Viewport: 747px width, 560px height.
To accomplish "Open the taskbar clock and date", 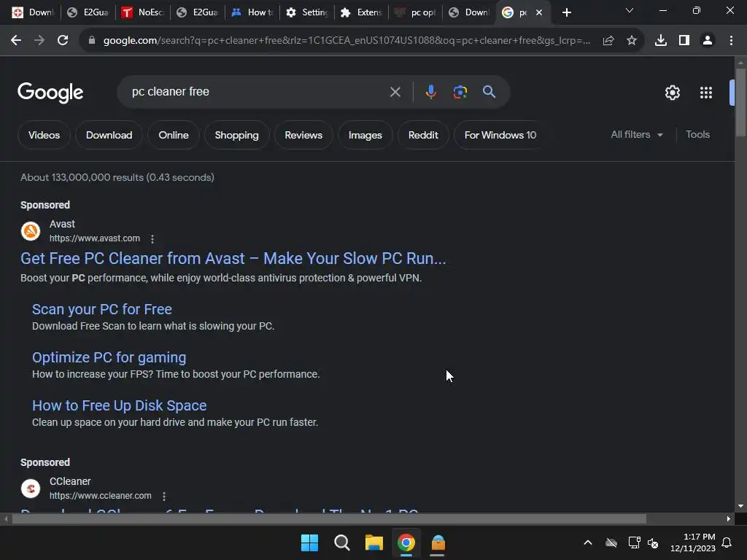I will click(693, 542).
